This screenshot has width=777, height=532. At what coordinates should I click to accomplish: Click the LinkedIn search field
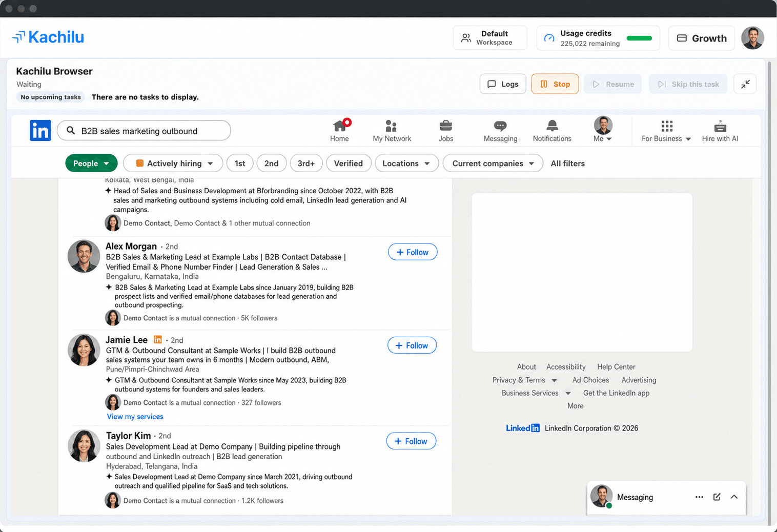point(144,131)
